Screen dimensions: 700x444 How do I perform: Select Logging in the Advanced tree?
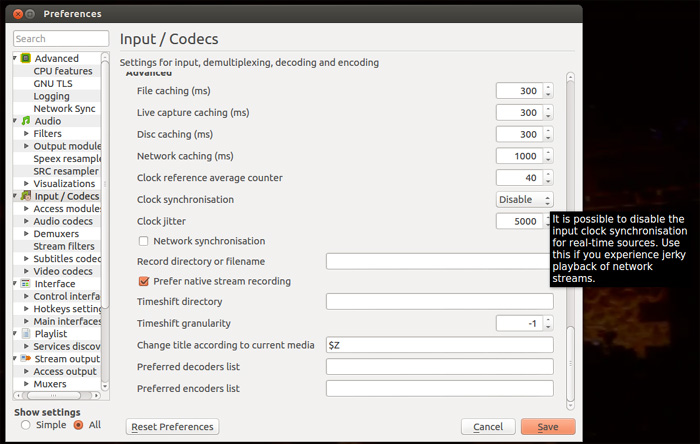51,96
